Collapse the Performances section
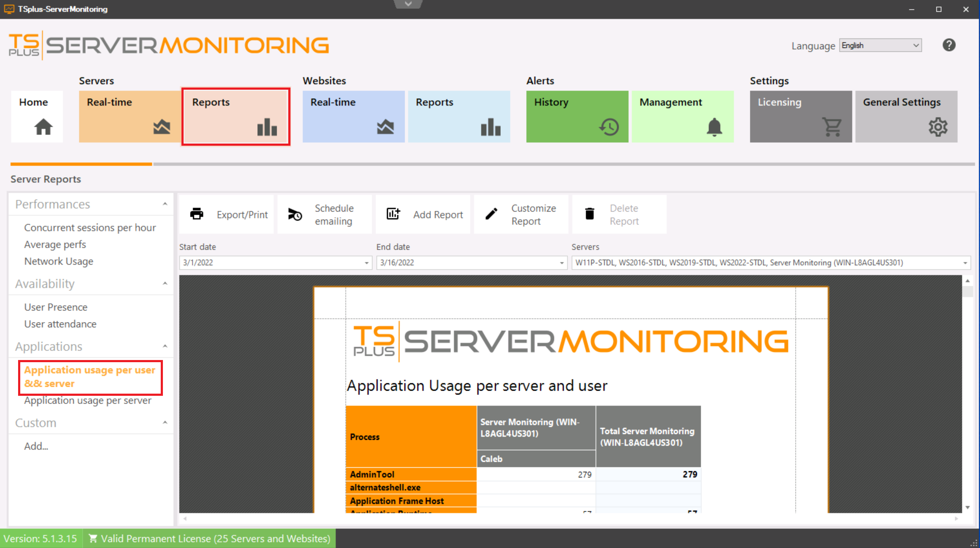Screen dimensions: 980x548 pos(165,204)
